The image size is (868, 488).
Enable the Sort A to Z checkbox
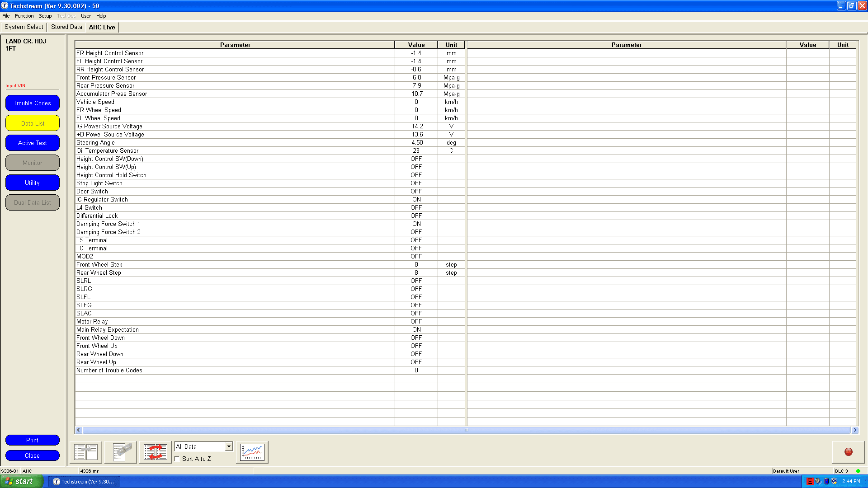(177, 459)
